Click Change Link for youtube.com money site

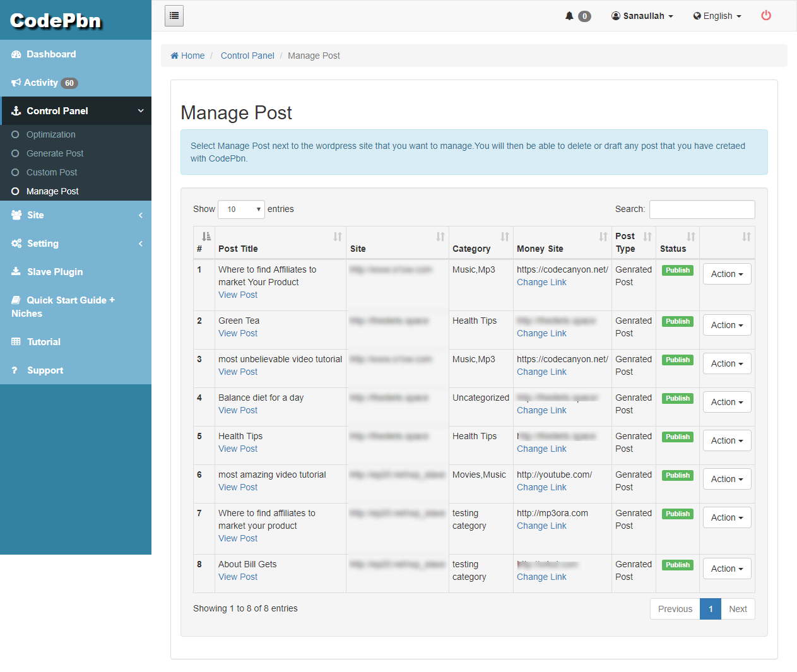pos(541,487)
